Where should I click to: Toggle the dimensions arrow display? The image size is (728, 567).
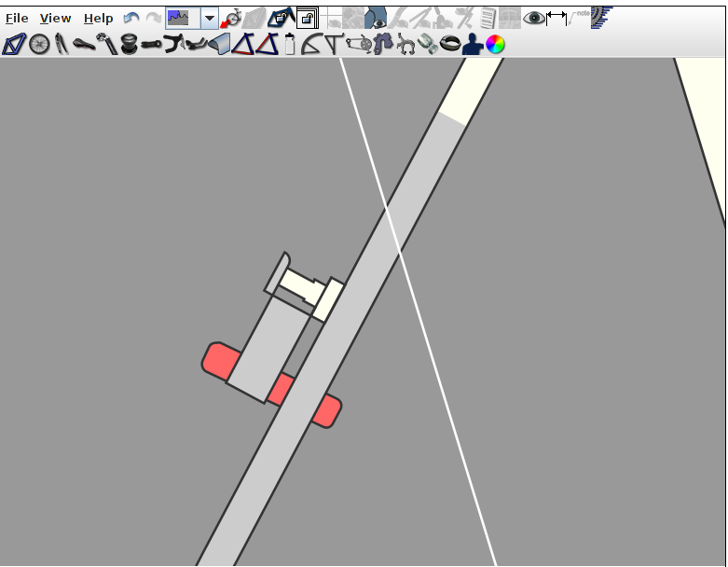click(x=556, y=18)
